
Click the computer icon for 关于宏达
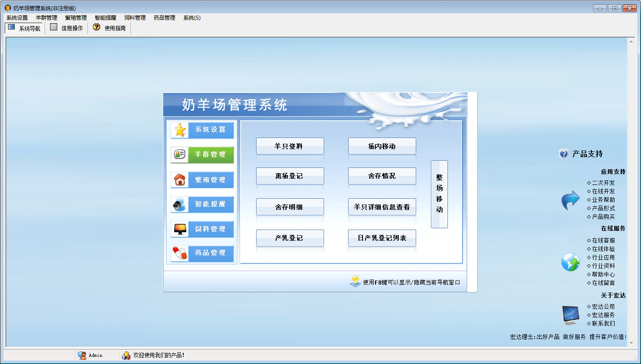coord(571,315)
